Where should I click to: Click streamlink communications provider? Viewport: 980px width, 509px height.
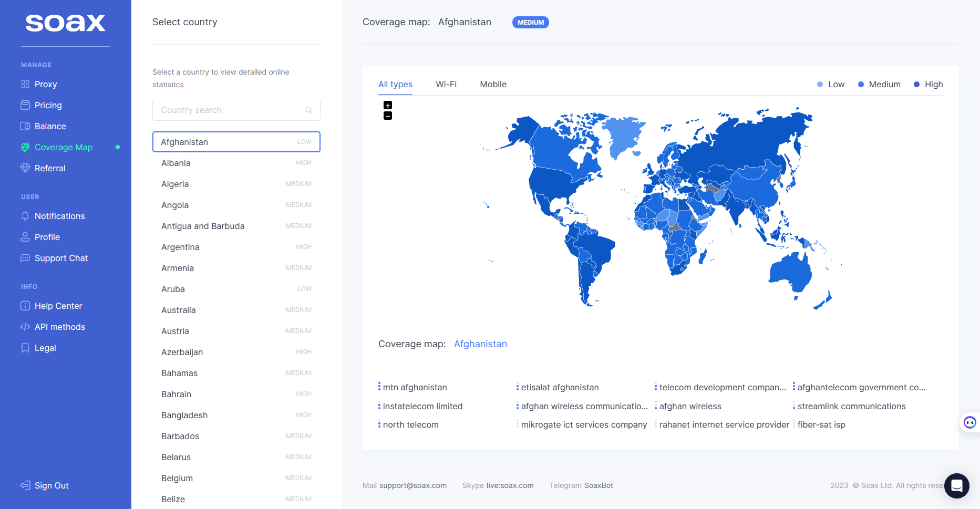click(851, 406)
